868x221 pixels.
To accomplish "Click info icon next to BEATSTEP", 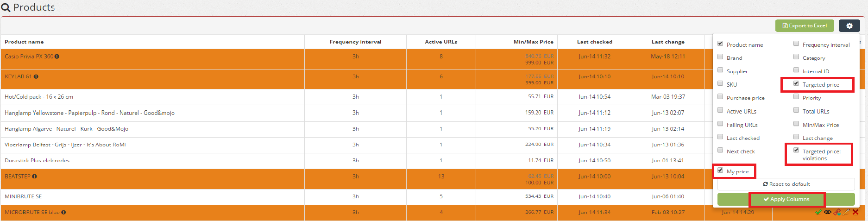I will [34, 177].
